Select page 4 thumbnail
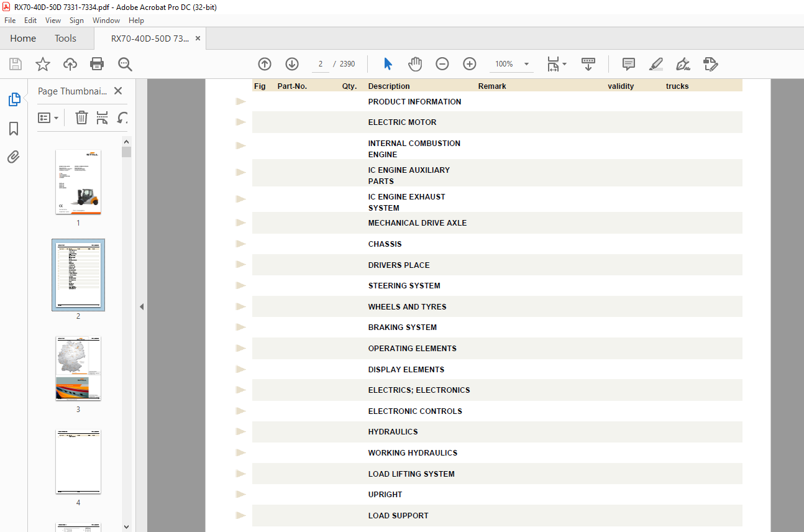Screen dimensions: 804x532 78,462
